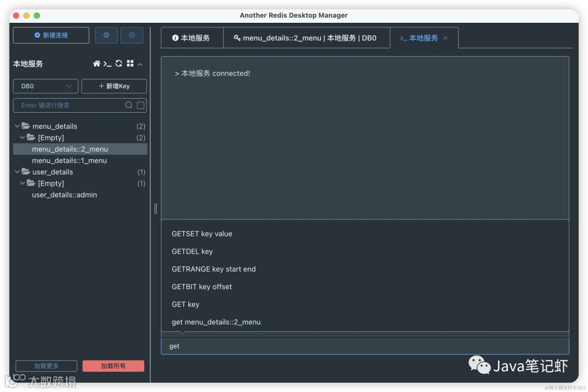
Task: Click the console command input containing get
Action: pos(365,346)
